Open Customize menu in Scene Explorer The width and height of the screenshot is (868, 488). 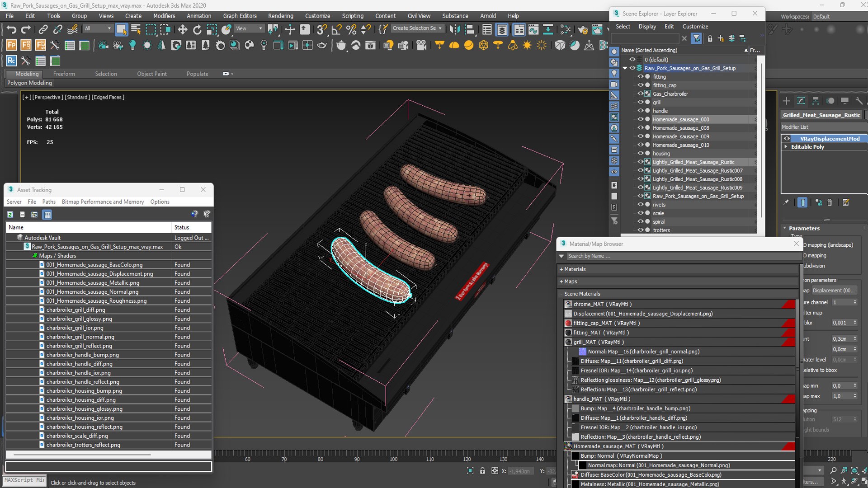coord(695,27)
